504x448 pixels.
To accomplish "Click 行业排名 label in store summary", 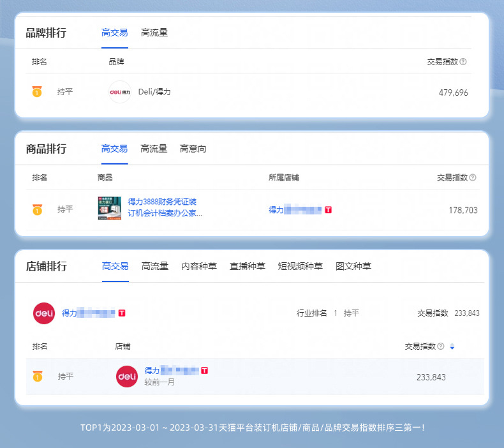I will pyautogui.click(x=312, y=313).
